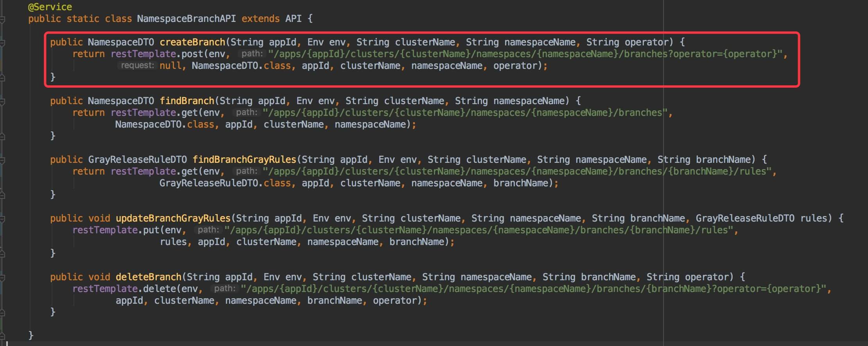This screenshot has height=346, width=868.
Task: Click the final closing brace of the class
Action: point(31,336)
